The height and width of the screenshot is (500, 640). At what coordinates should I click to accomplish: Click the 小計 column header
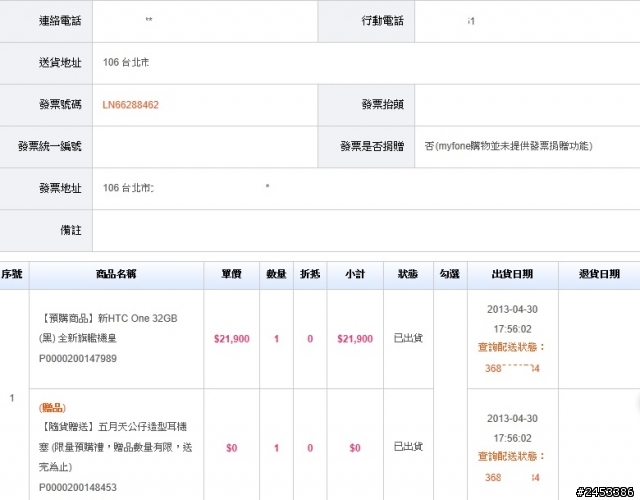click(x=354, y=275)
